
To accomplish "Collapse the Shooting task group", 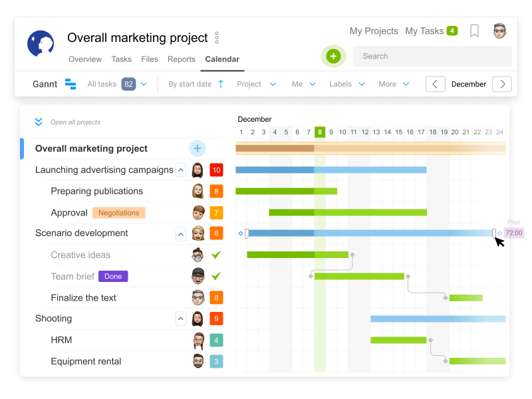I will point(181,319).
